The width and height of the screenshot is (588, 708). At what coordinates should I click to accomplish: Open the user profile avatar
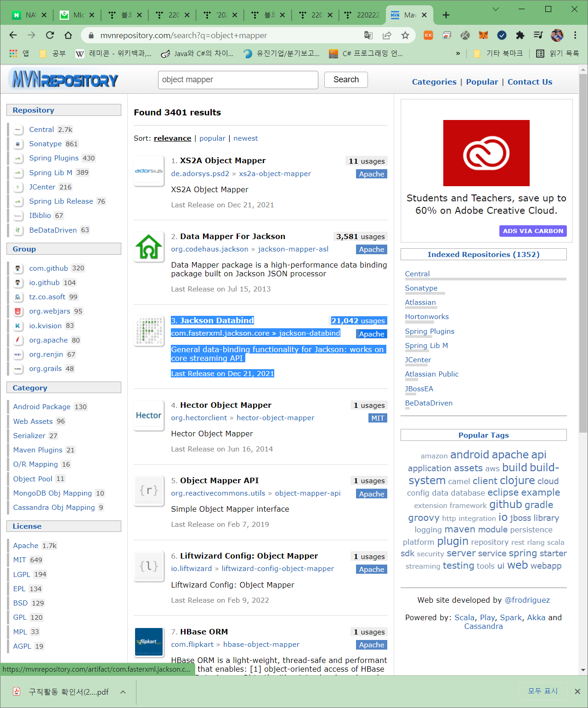(x=557, y=35)
